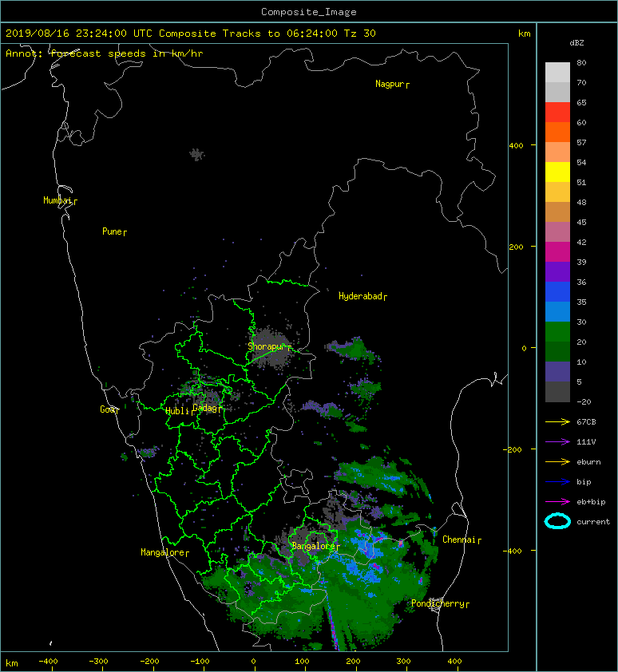
Task: Click the cyan 'current' ellipse symbol
Action: tap(557, 522)
